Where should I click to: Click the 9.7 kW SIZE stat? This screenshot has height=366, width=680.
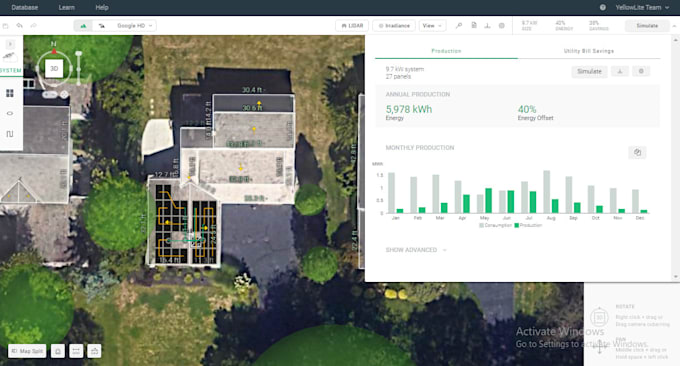(529, 26)
